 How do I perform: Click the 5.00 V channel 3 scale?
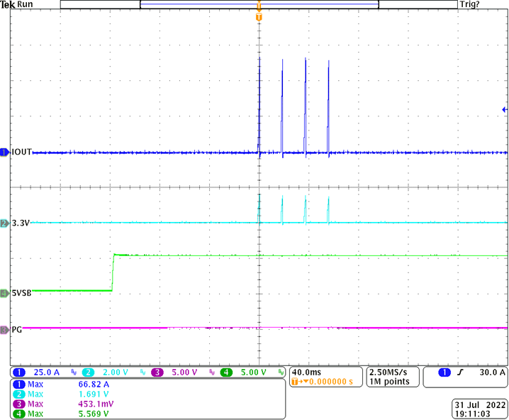184,372
